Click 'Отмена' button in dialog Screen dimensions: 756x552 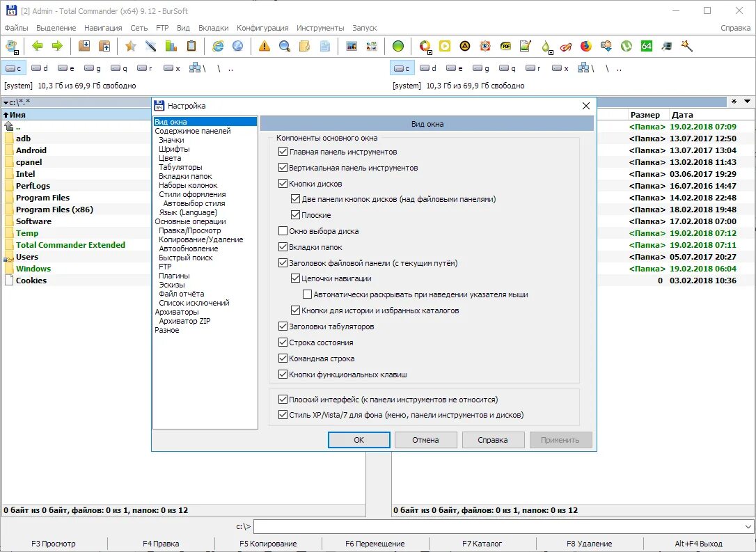[x=425, y=440]
